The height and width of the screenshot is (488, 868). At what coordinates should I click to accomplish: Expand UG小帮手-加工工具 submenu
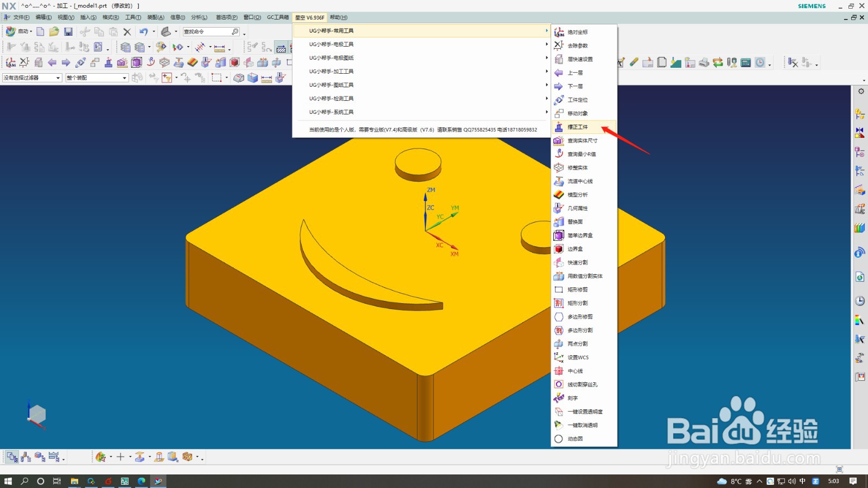pyautogui.click(x=422, y=72)
